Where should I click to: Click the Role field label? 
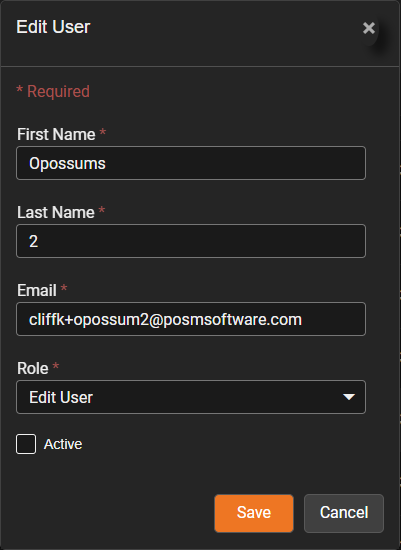point(33,368)
